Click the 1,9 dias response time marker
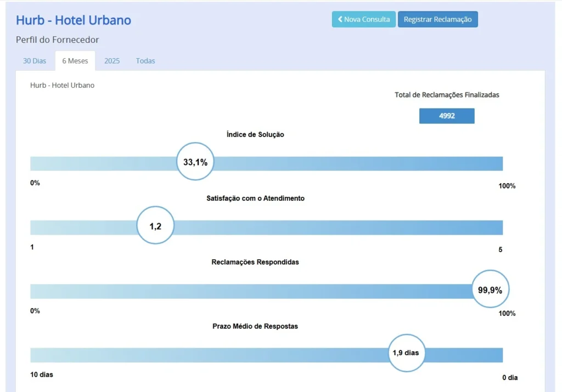Image resolution: width=562 pixels, height=392 pixels. (x=407, y=353)
